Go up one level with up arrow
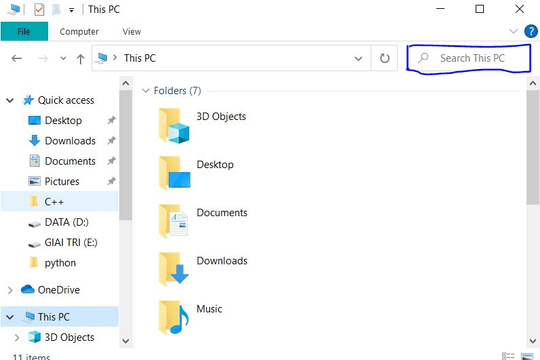 coord(80,59)
